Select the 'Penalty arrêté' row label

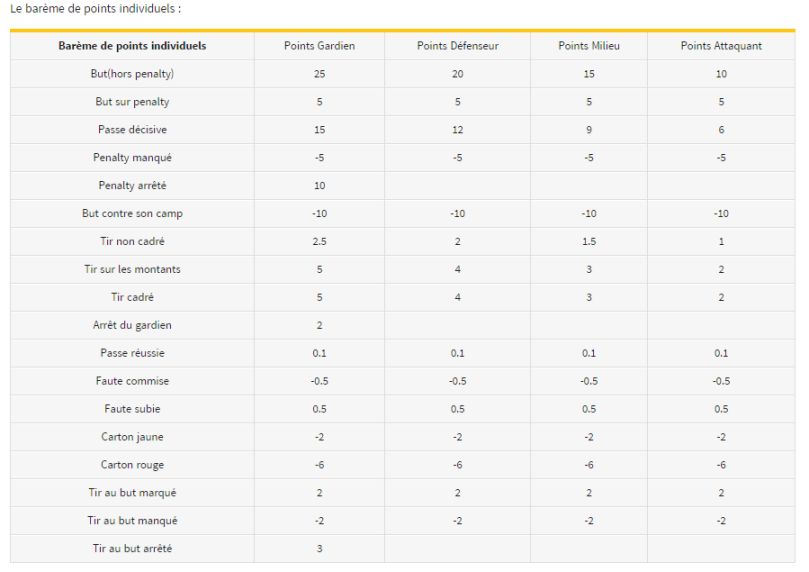coord(132,185)
